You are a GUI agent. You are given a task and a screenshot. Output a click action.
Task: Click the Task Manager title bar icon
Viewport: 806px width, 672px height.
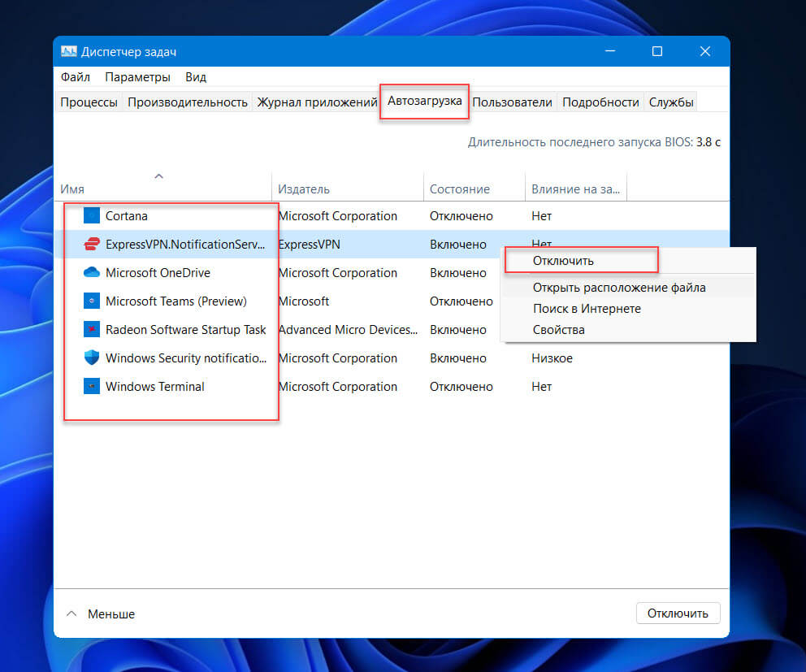coord(68,51)
